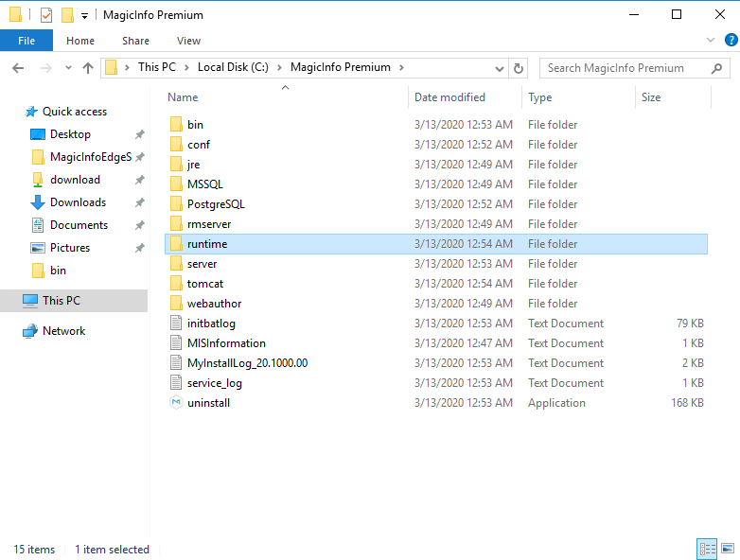Image resolution: width=740 pixels, height=560 pixels.
Task: Select the runtime folder icon
Action: click(176, 243)
